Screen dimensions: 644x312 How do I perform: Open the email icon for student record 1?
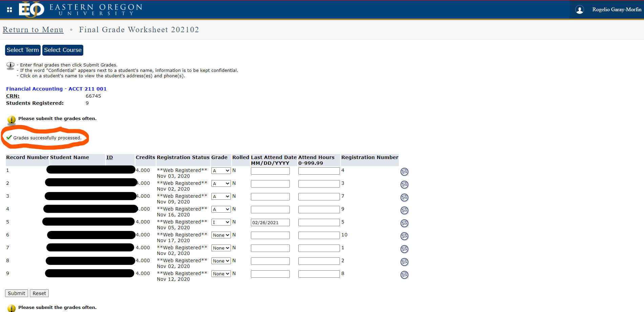pos(404,172)
